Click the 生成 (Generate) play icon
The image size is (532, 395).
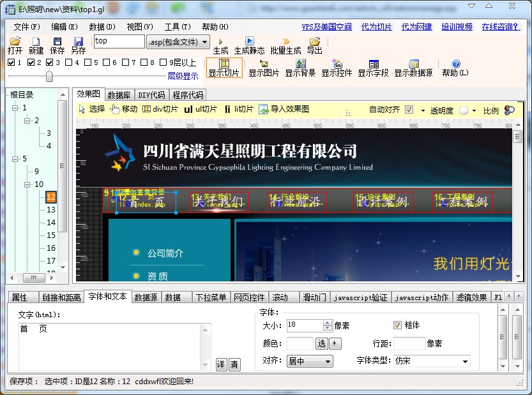(x=220, y=41)
